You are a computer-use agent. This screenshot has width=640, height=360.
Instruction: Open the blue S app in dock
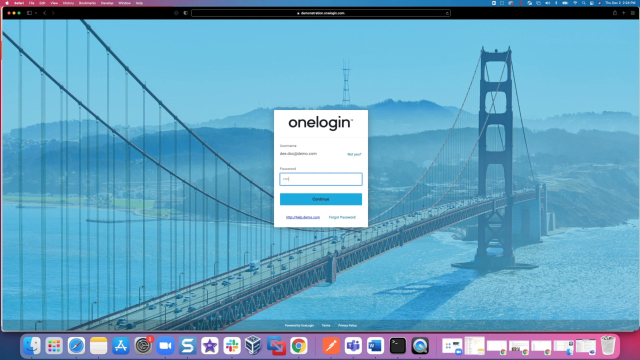coord(187,346)
